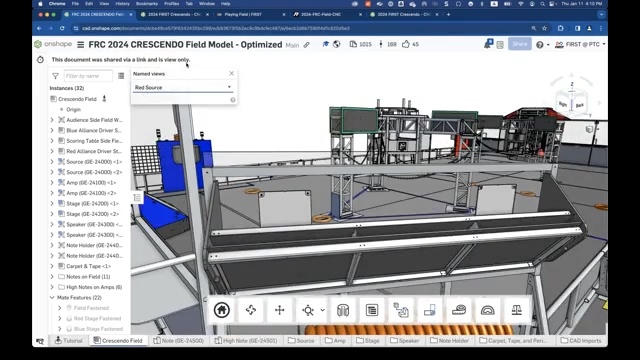Expand the Notes on Field folder
The height and width of the screenshot is (360, 640).
click(x=52, y=277)
